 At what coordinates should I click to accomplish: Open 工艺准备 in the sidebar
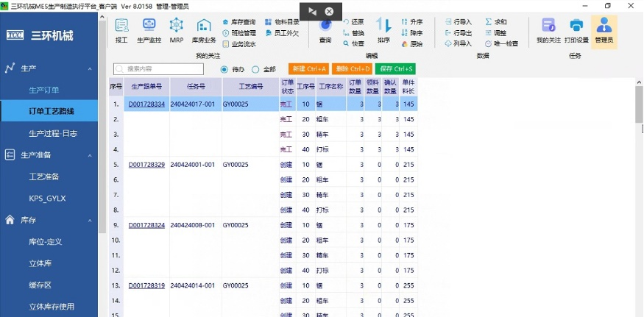pyautogui.click(x=44, y=177)
